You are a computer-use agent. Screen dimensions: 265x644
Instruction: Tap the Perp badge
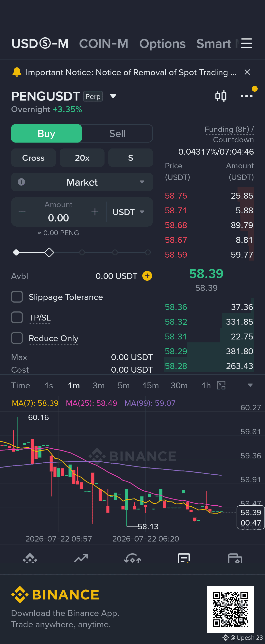[93, 97]
